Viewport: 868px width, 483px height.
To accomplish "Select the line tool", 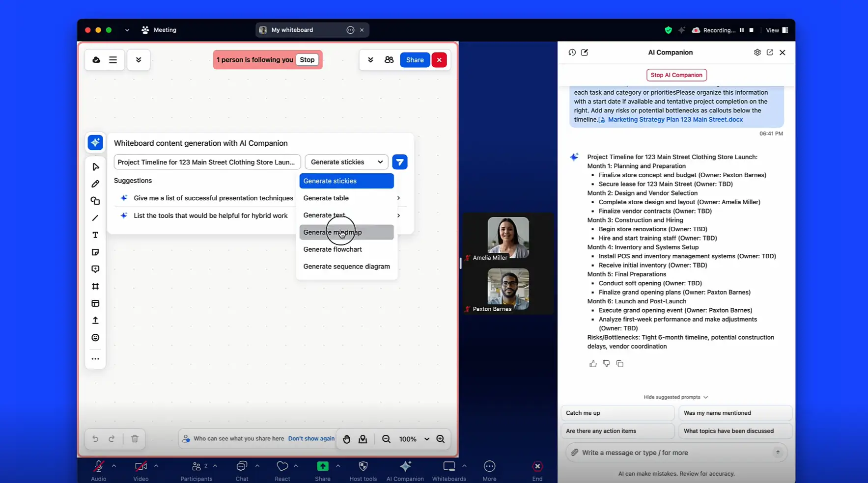I will (95, 218).
